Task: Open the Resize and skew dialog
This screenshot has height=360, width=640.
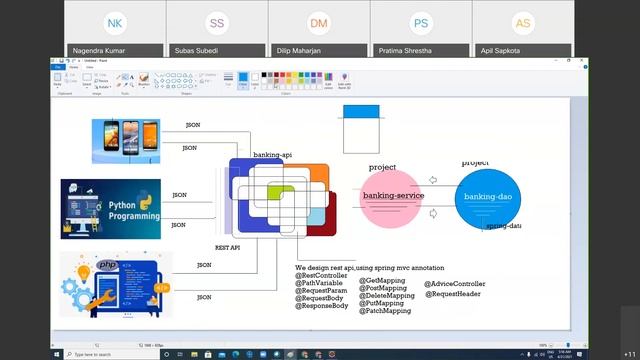Action: click(x=102, y=81)
